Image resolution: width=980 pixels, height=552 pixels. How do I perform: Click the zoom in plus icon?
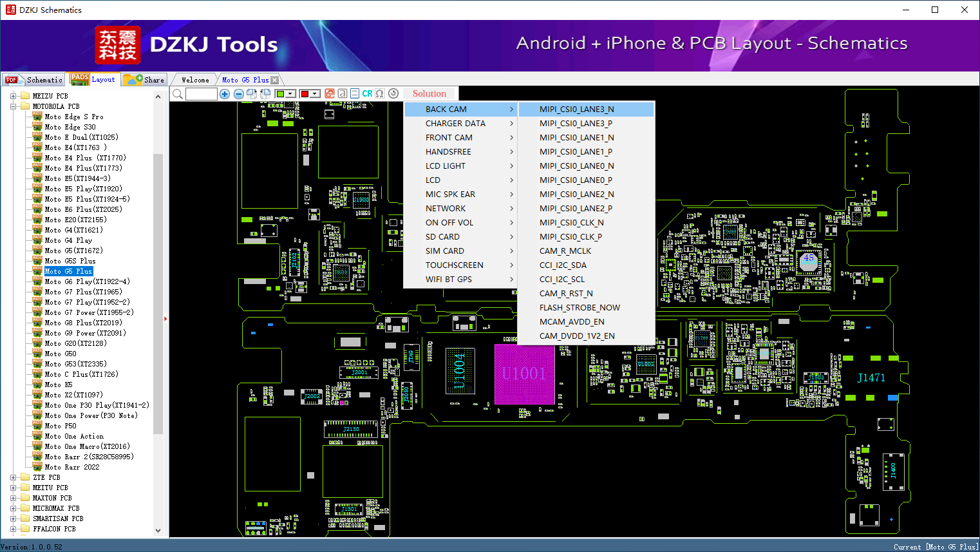pos(225,94)
